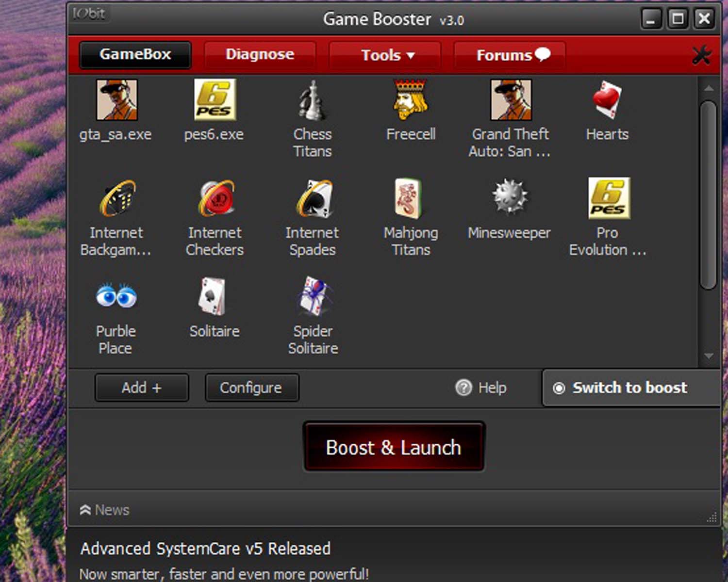Click the game list scrollbar thumb
728x582 pixels.
pyautogui.click(x=709, y=195)
